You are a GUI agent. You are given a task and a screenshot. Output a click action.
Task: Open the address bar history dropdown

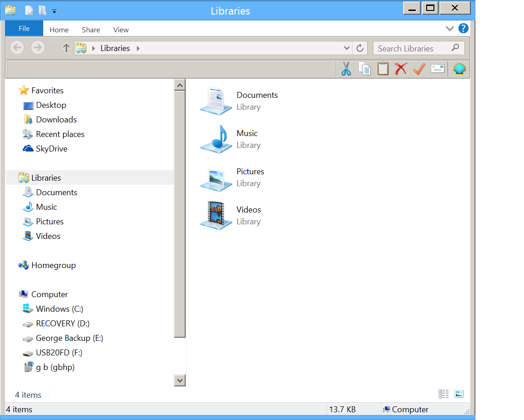347,48
